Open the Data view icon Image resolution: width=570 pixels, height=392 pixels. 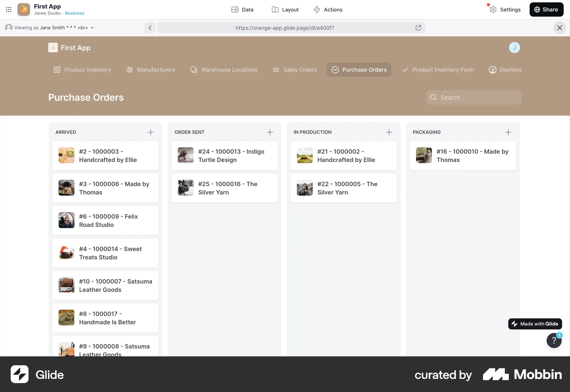235,10
